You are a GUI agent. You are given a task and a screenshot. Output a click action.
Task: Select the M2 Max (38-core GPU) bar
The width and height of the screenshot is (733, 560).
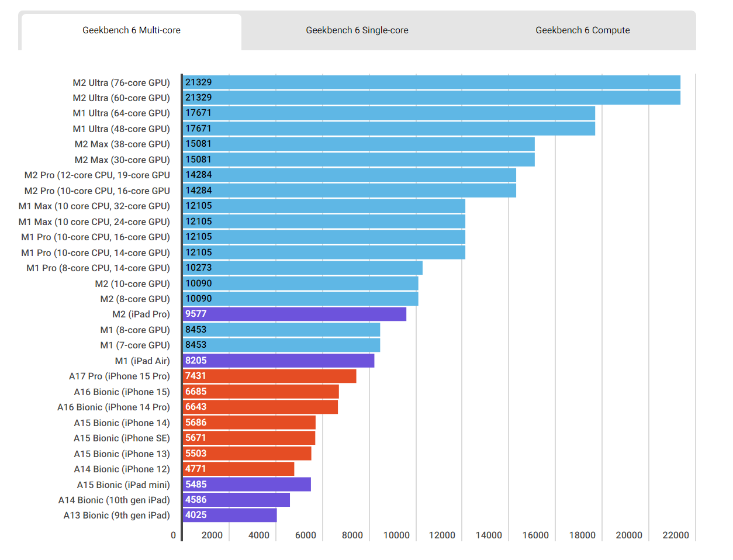pos(359,144)
